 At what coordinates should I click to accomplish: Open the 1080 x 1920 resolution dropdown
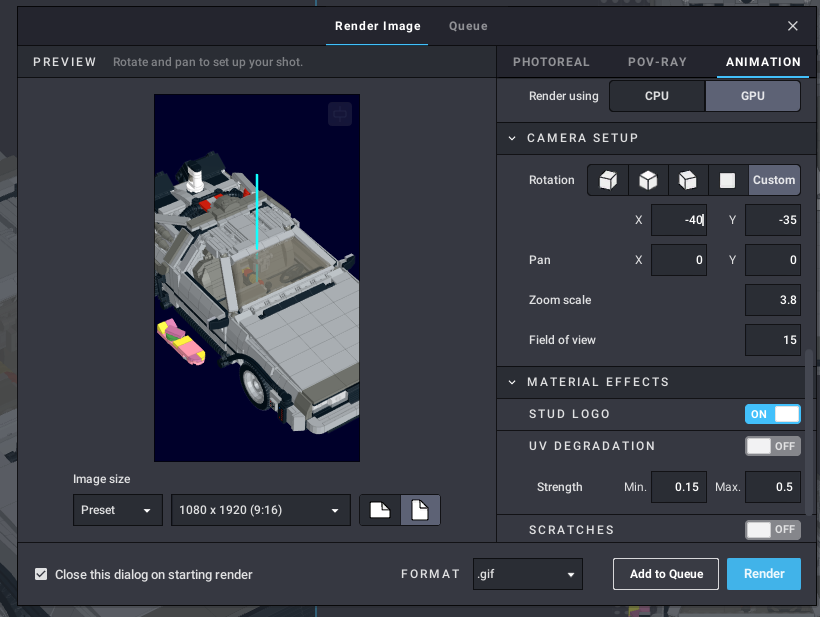[x=260, y=510]
